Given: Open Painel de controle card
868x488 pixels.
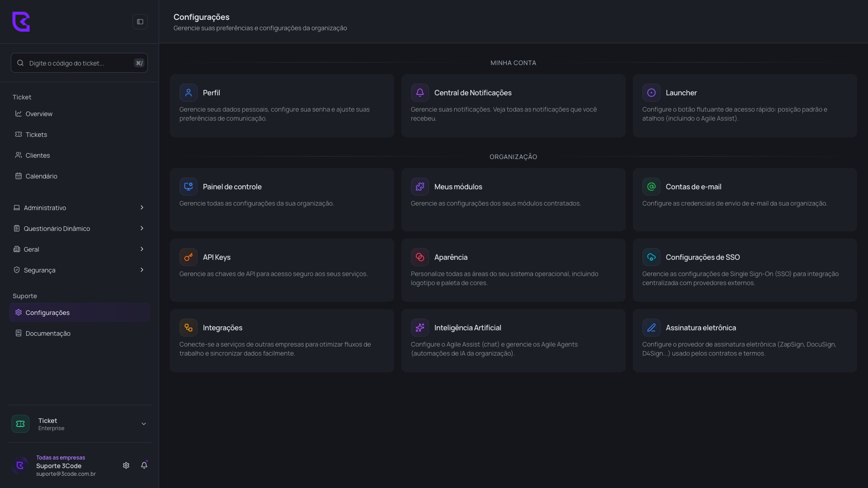Looking at the screenshot, I should [282, 200].
